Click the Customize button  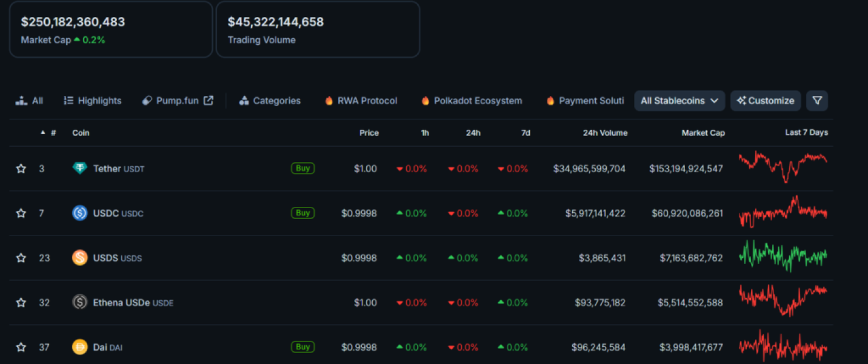click(765, 101)
